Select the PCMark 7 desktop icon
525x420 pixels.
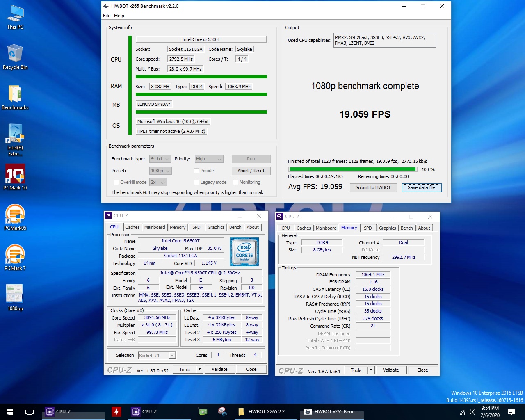click(15, 258)
